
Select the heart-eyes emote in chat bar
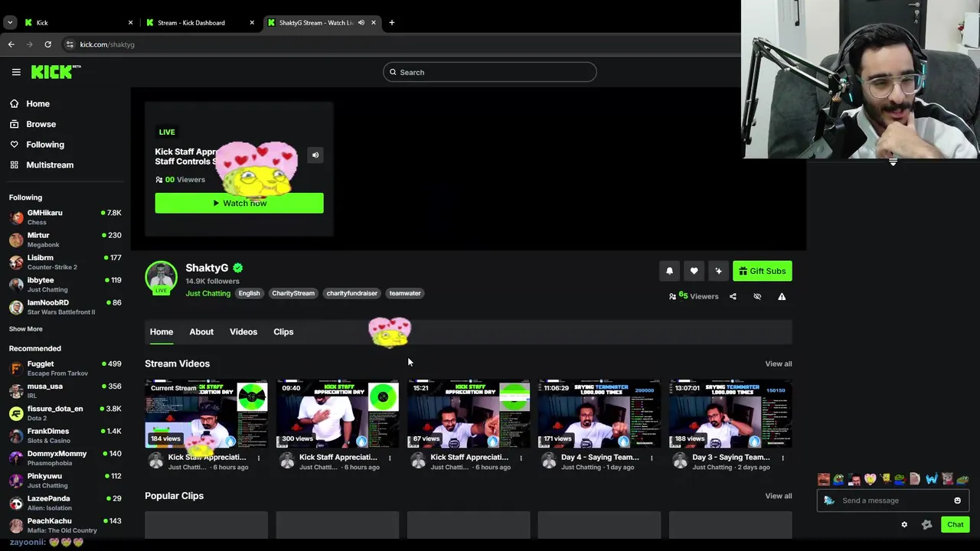pyautogui.click(x=870, y=480)
